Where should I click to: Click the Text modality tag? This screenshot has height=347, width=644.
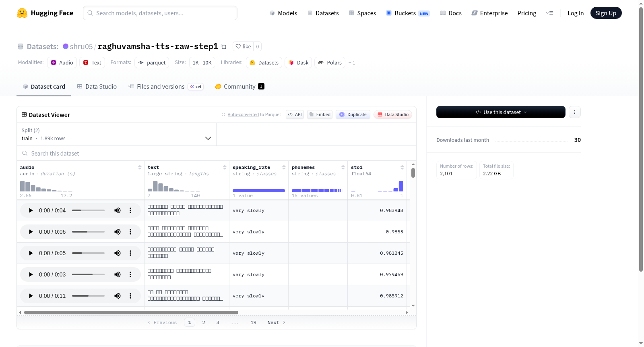[x=92, y=62]
